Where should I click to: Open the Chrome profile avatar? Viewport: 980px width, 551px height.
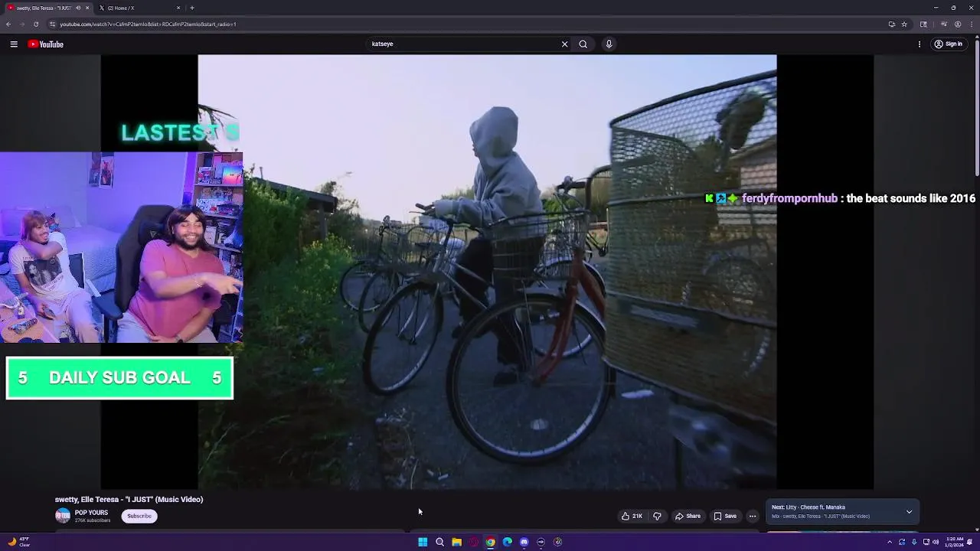click(x=958, y=24)
